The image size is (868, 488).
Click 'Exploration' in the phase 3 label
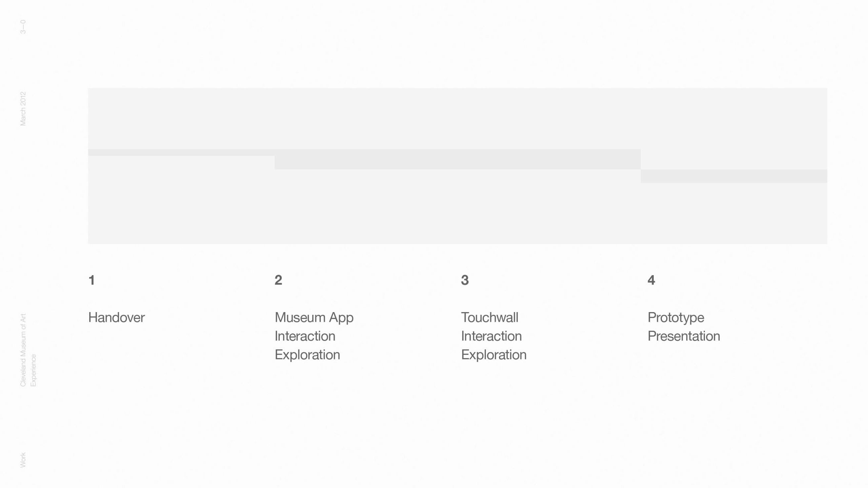tap(493, 355)
